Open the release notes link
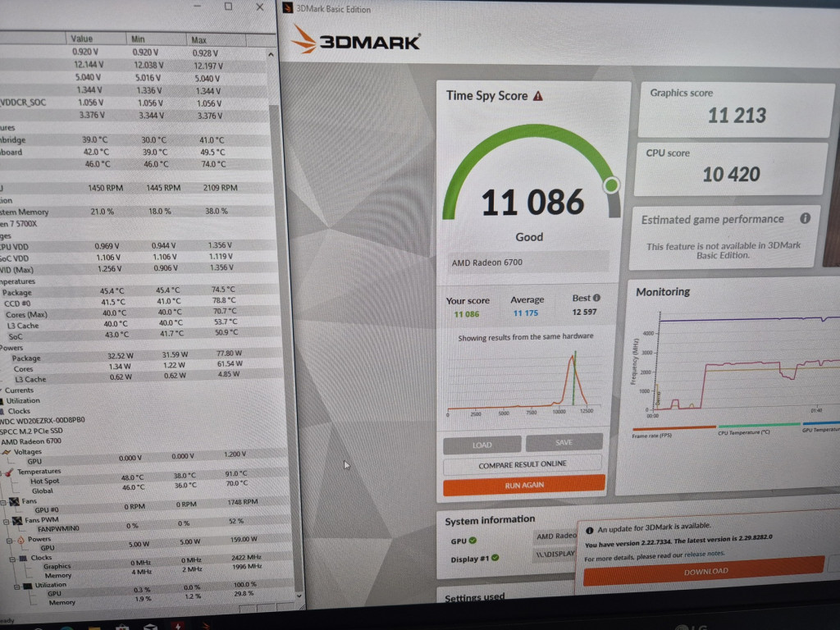Image resolution: width=840 pixels, height=630 pixels. [705, 554]
